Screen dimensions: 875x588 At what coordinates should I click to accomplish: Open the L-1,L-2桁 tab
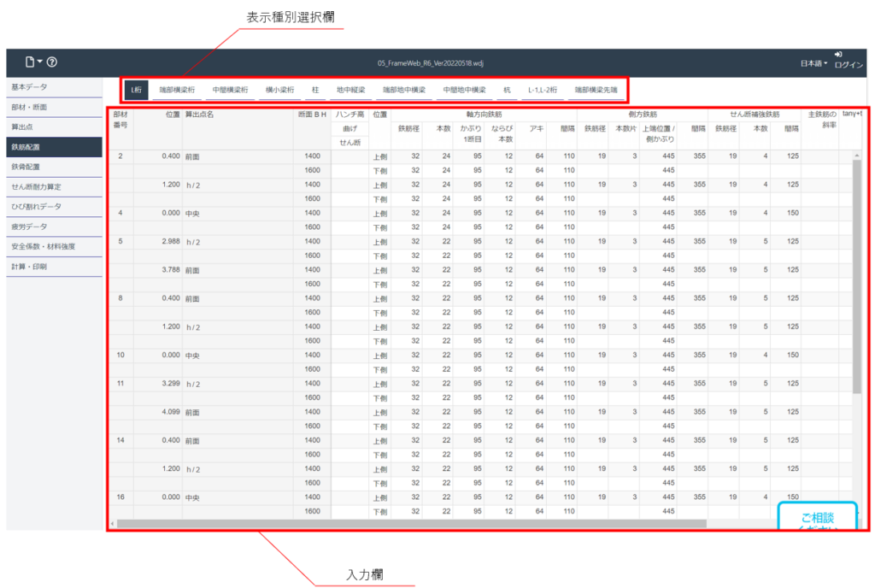pos(543,90)
